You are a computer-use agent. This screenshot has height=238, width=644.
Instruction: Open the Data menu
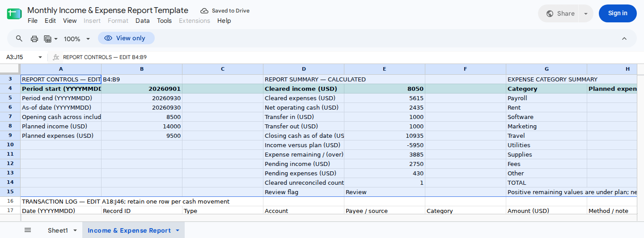coord(143,21)
